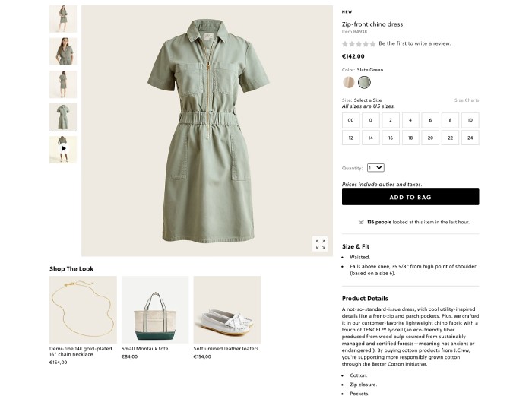The height and width of the screenshot is (396, 532).
Task: Select size 00
Action: pyautogui.click(x=350, y=120)
